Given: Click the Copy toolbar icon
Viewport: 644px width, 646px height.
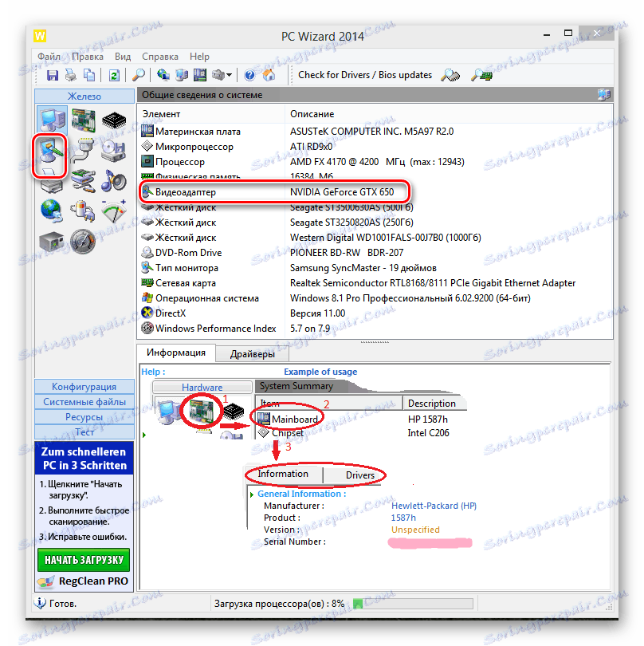Looking at the screenshot, I should point(89,75).
